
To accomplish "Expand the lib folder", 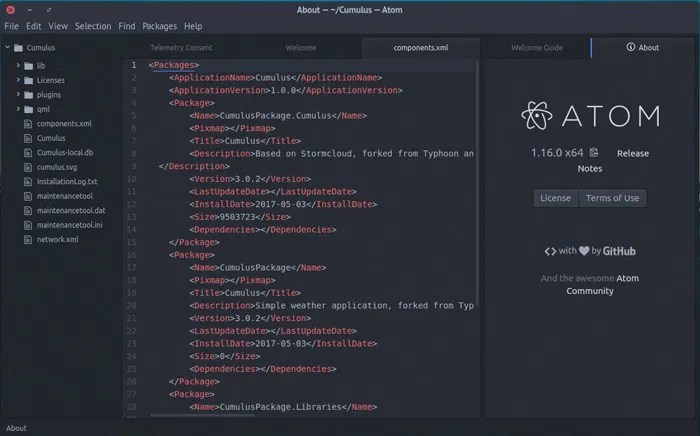I will tap(17, 66).
